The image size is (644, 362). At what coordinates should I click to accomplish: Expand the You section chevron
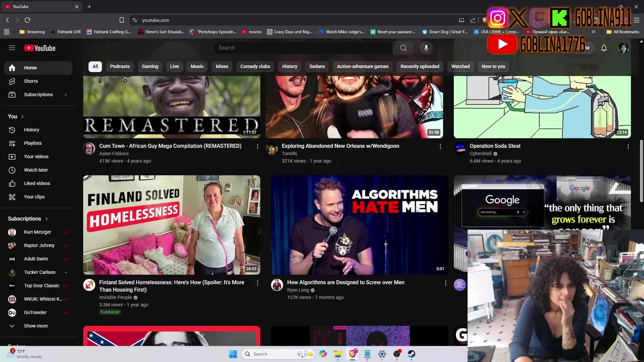[22, 117]
